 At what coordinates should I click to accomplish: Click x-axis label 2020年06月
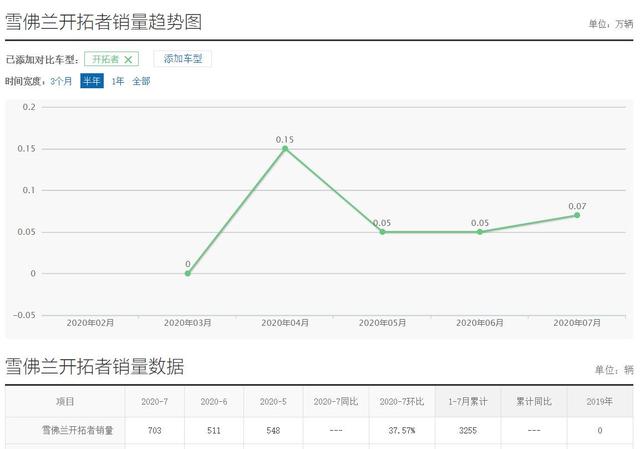(480, 323)
